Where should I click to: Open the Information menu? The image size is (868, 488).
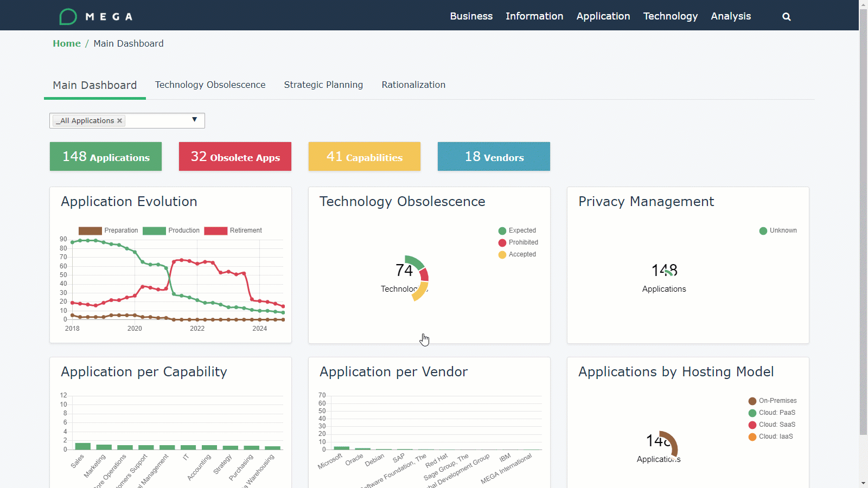tap(534, 16)
